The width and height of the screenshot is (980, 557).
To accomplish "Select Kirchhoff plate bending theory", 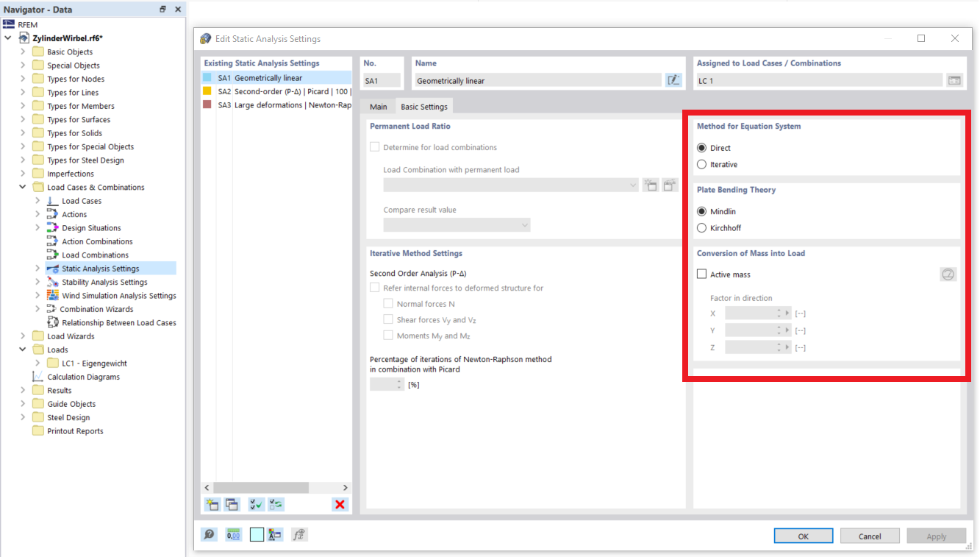I will 703,227.
